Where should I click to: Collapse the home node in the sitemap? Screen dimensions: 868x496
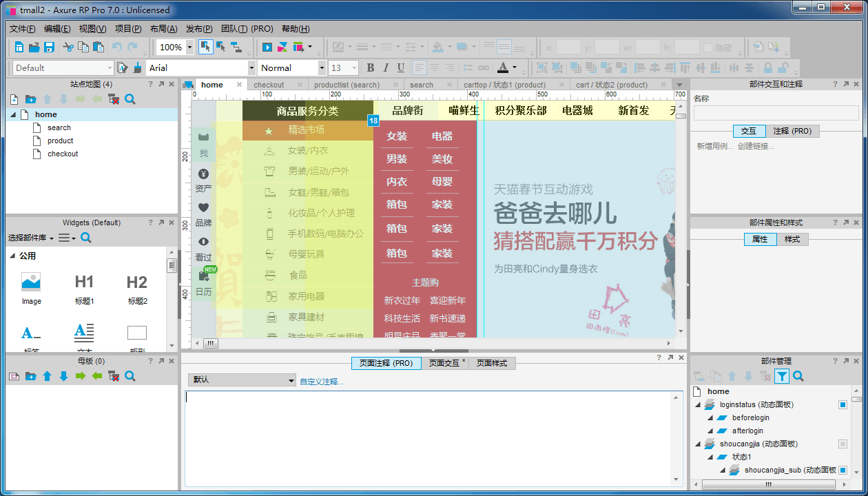pyautogui.click(x=13, y=114)
